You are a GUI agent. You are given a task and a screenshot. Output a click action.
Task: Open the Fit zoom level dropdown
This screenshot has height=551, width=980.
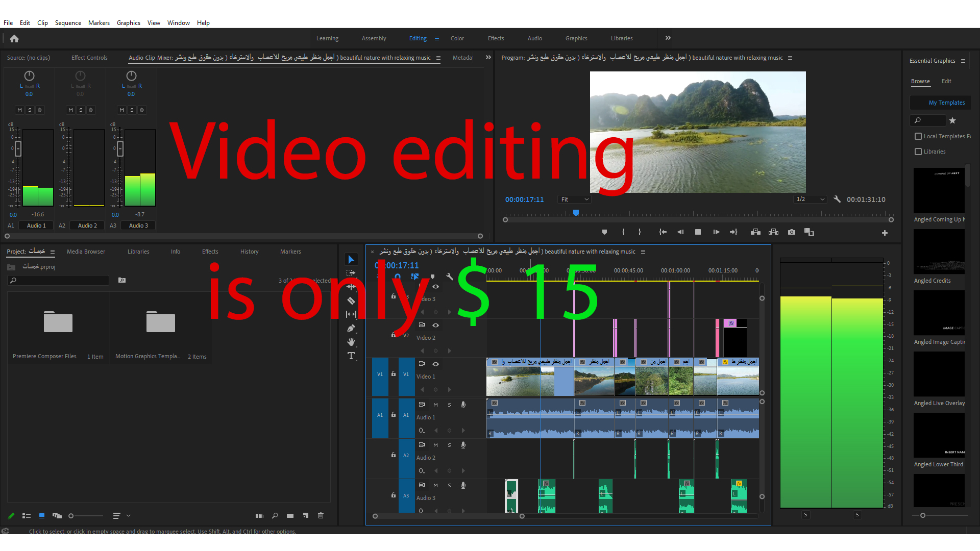[x=574, y=199]
